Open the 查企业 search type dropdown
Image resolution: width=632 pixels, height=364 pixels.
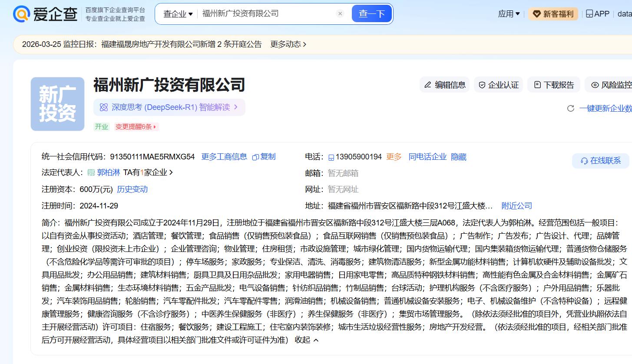tap(178, 14)
